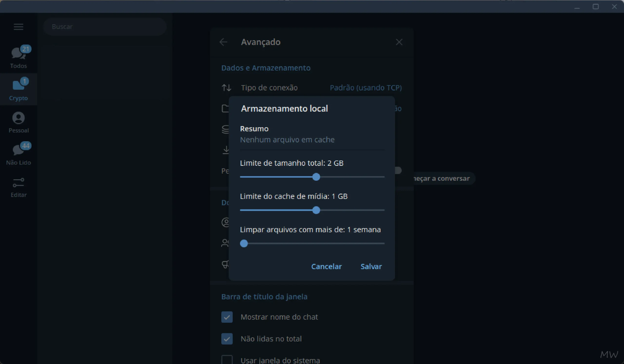Viewport: 624px width, 364px height.
Task: Switch to the Crypto folder
Action: 19,89
